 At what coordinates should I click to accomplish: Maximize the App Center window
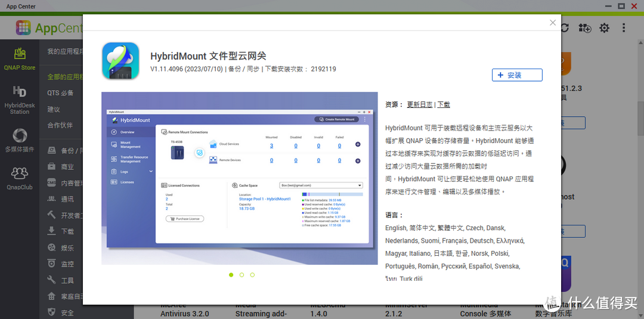point(621,6)
